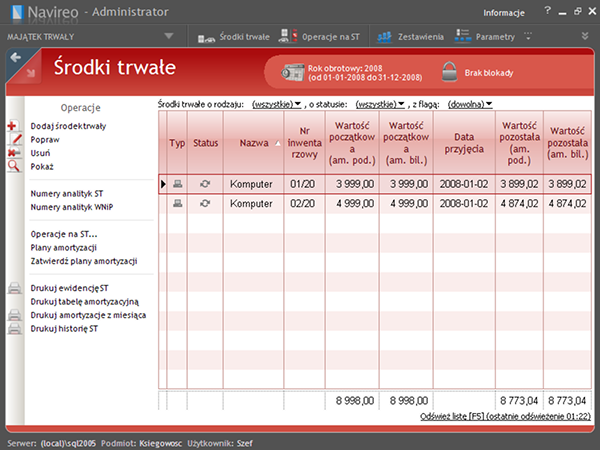Click the pencil edit icon beside Popraw
This screenshot has width=600, height=450.
coord(13,140)
